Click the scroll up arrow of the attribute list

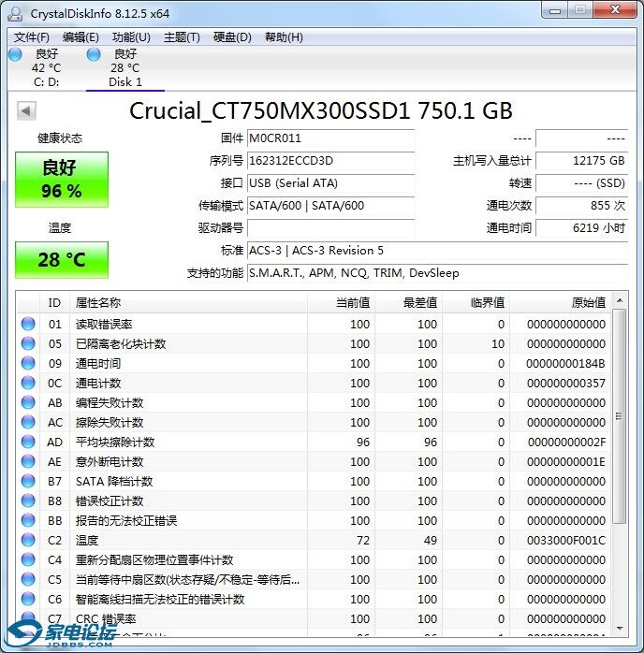(x=620, y=300)
